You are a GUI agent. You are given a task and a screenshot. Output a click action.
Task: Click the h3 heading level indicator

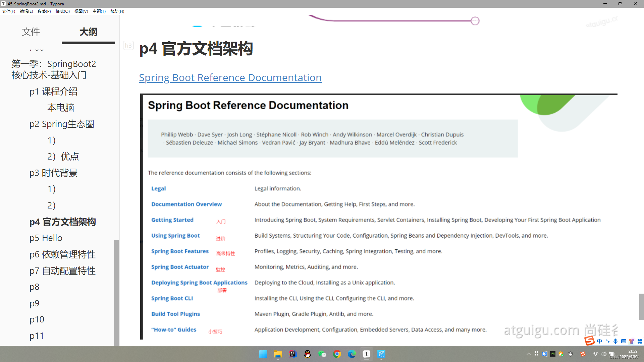tap(128, 46)
